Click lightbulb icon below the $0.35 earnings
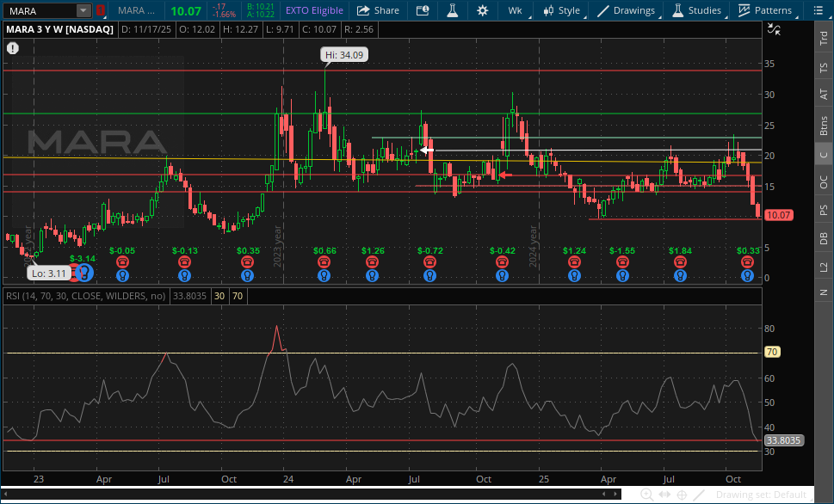Viewport: 834px width, 504px height. [247, 276]
